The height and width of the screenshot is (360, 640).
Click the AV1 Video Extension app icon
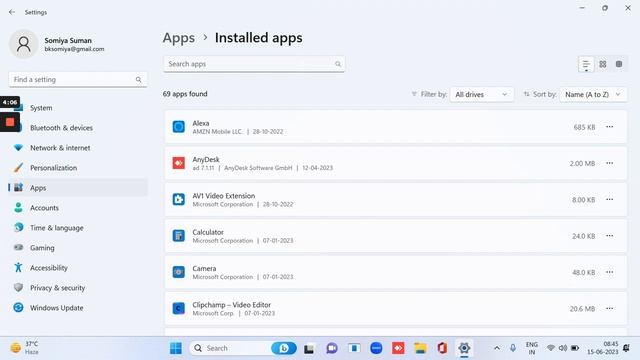tap(178, 200)
